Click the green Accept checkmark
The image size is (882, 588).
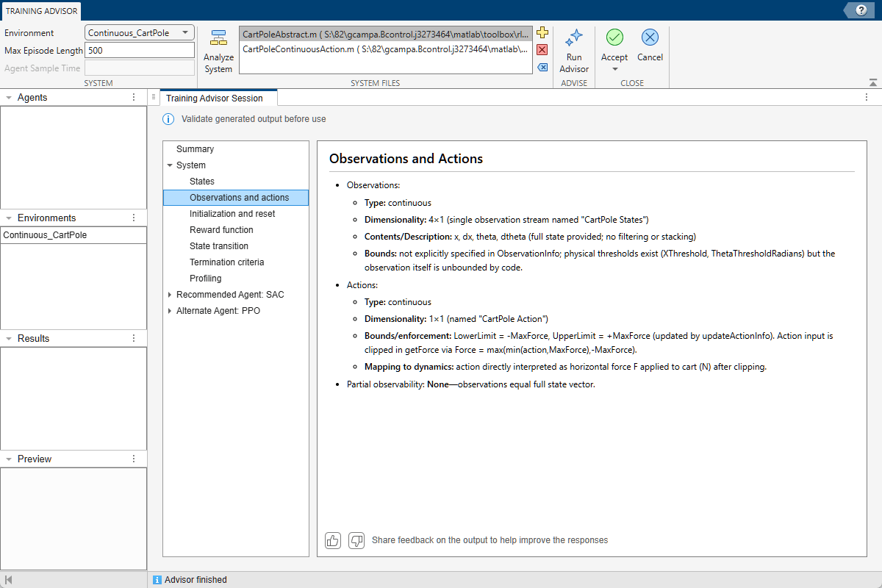click(x=614, y=38)
